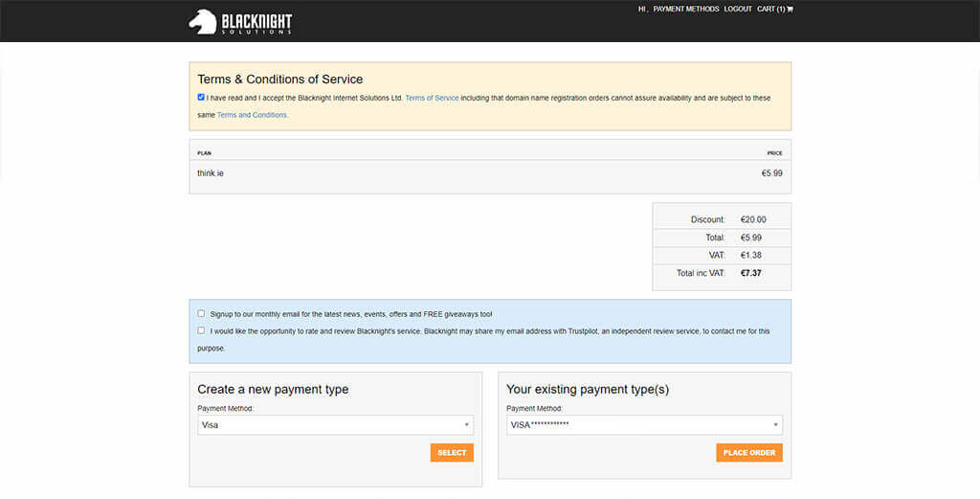The image size is (980, 499).
Task: Click the €7.37 total including VAT amount
Action: coord(751,273)
